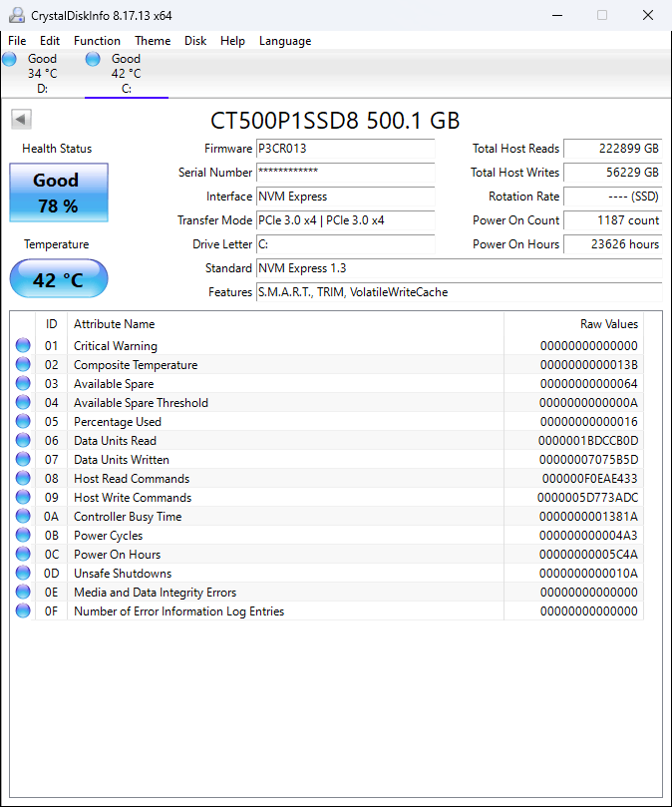Click the status orb for Host Read Commands

(x=23, y=478)
